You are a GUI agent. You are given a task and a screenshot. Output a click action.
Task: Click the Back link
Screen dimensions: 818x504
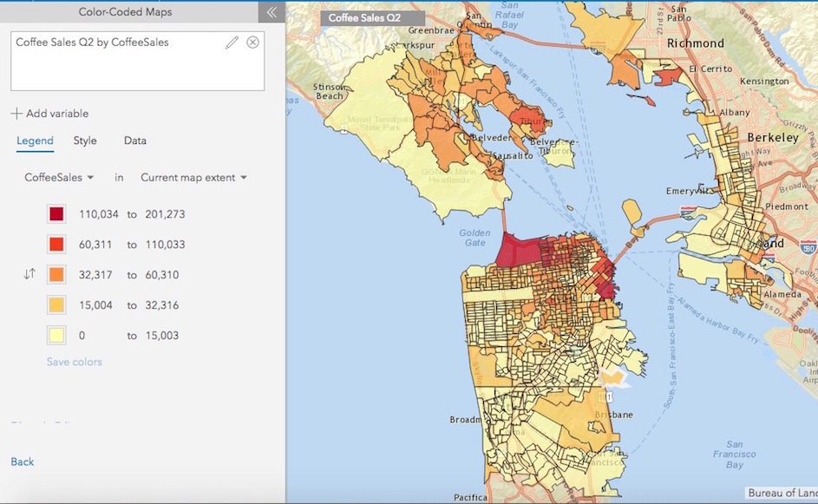tap(23, 461)
